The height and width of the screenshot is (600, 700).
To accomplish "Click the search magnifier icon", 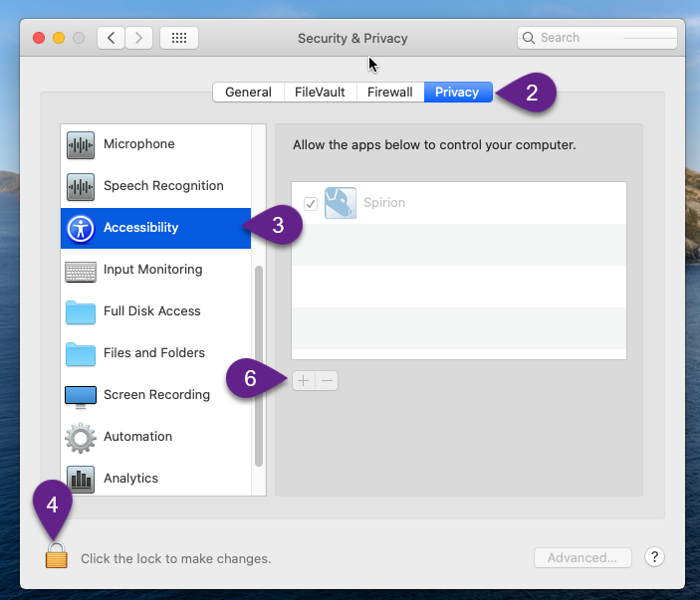I will [x=529, y=38].
